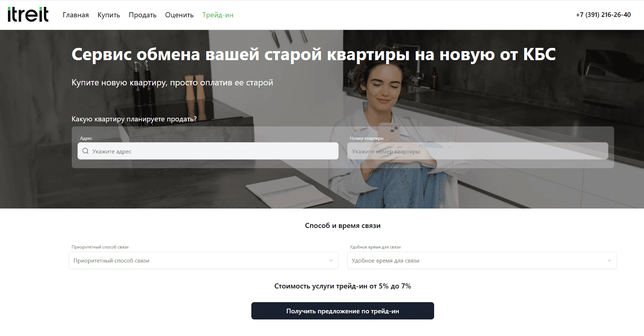
Task: Select Купить in the top navigation
Action: click(108, 15)
